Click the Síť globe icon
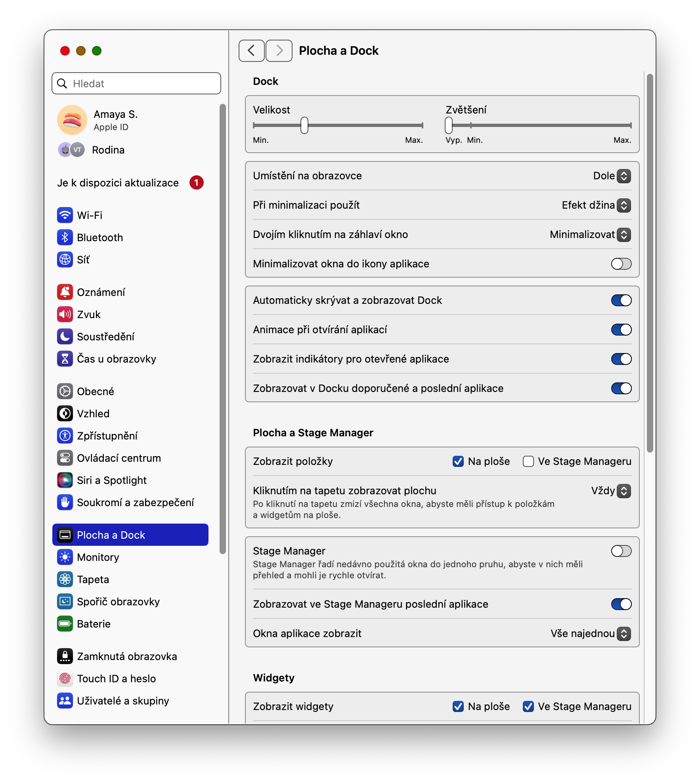The width and height of the screenshot is (700, 783). (x=65, y=260)
